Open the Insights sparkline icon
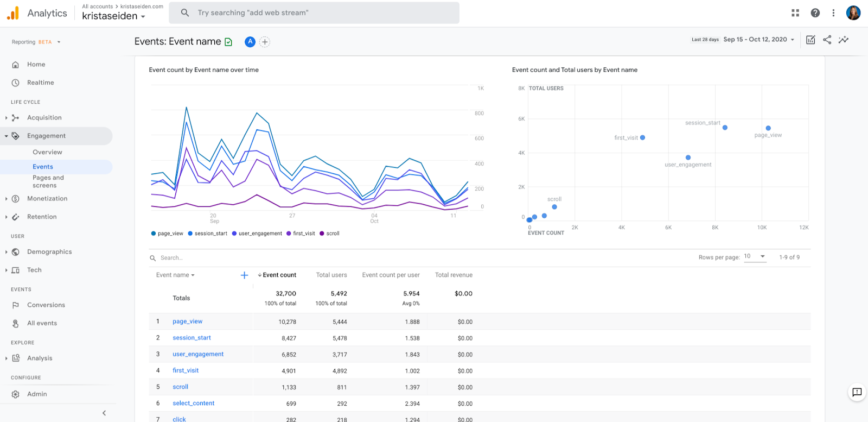The image size is (868, 422). point(844,40)
